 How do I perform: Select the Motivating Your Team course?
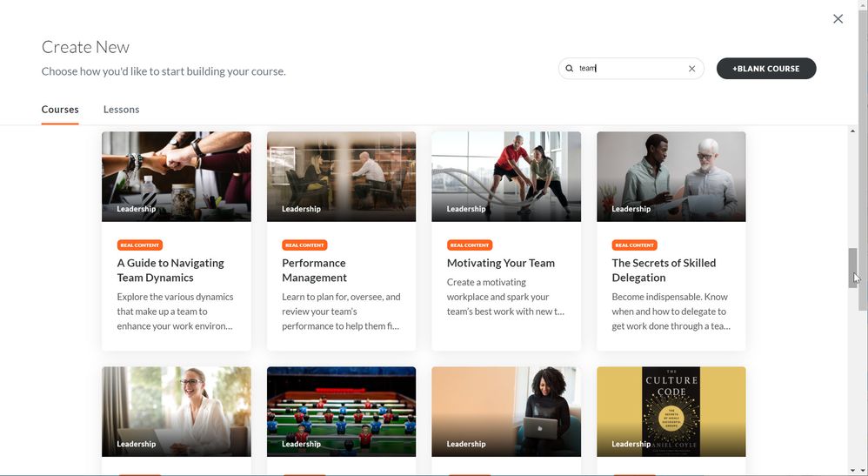click(500, 263)
